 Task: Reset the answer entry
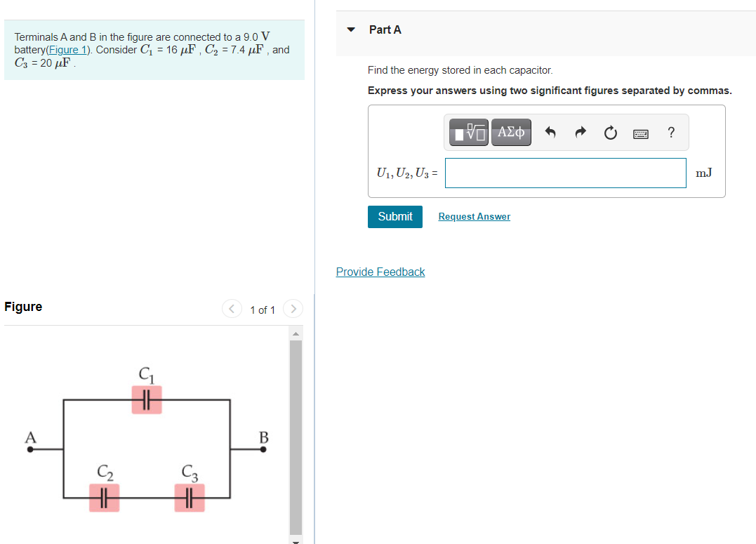tap(610, 132)
